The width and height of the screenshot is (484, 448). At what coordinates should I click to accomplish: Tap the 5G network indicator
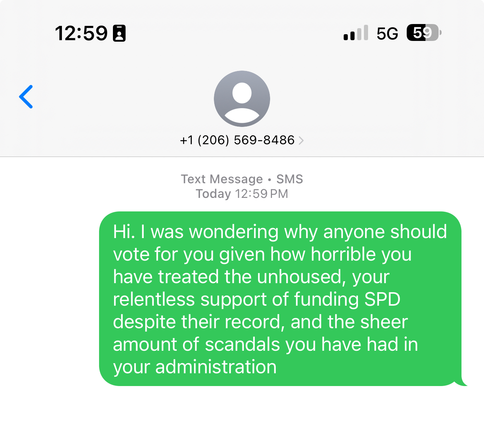point(387,33)
